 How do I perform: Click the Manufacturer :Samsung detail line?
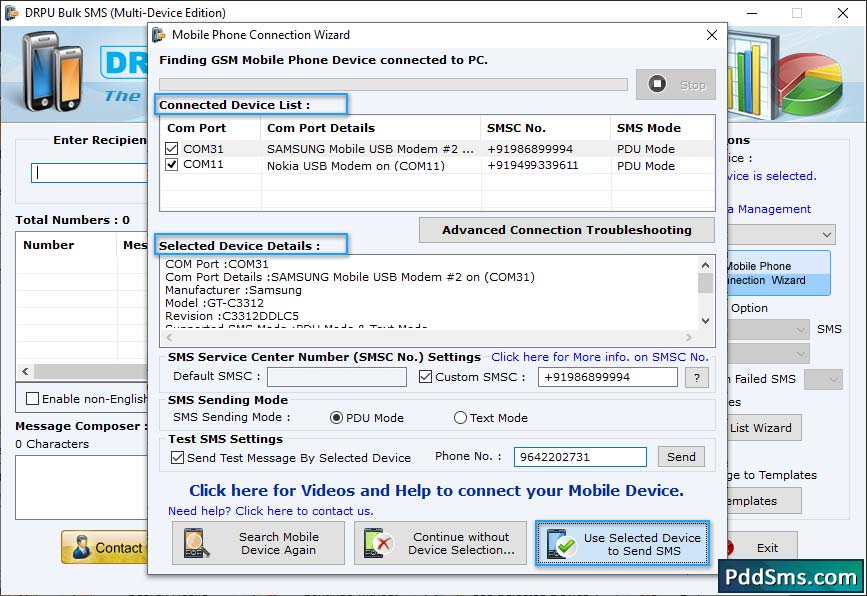[233, 290]
